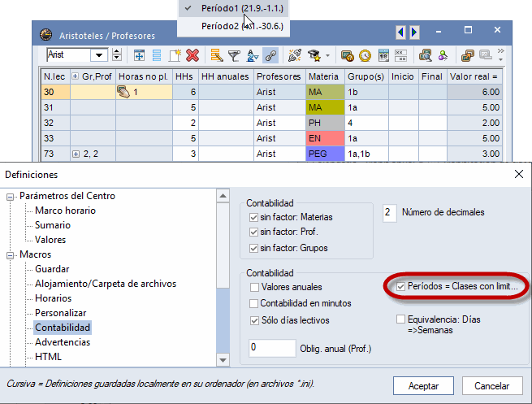This screenshot has height=404, width=532.
Task: Click the two boxes with XX marks icon
Action: [x=400, y=55]
